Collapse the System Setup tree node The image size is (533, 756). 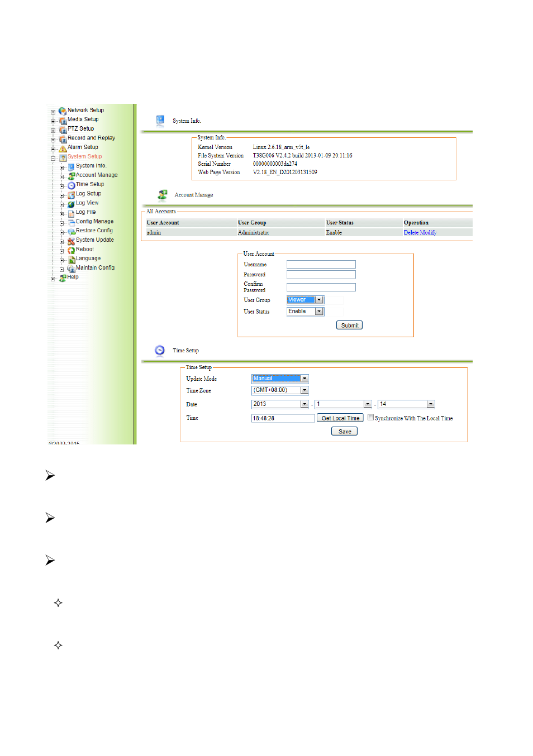click(x=53, y=158)
